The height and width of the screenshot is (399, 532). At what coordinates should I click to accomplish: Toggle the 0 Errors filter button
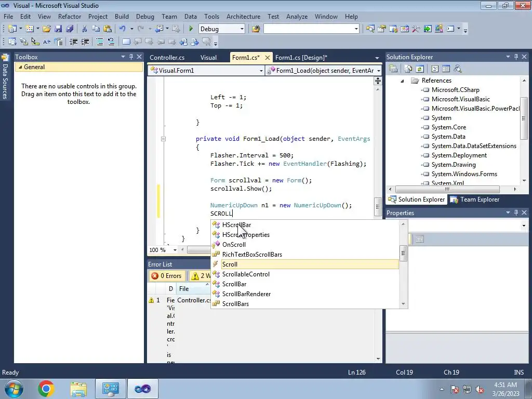tap(167, 276)
